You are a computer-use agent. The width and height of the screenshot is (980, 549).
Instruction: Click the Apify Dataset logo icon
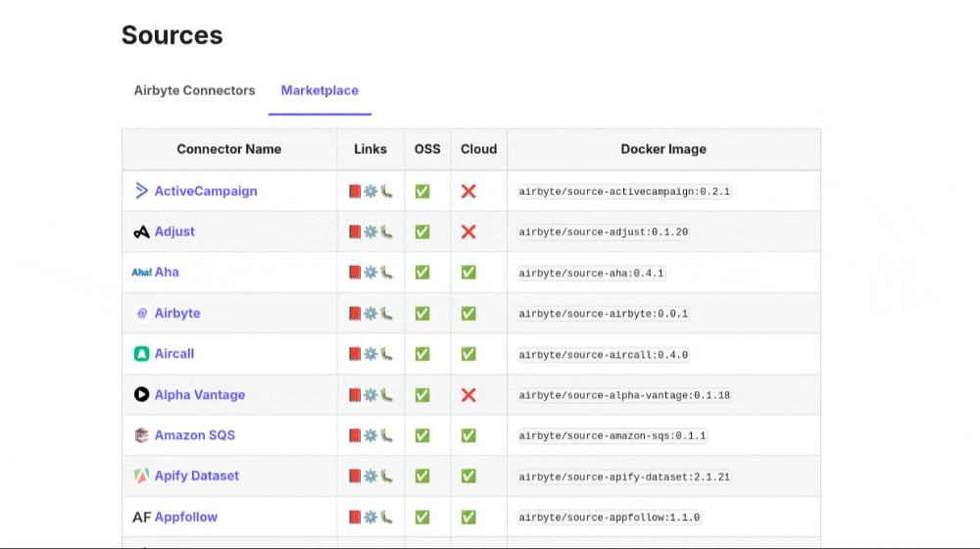coord(142,475)
